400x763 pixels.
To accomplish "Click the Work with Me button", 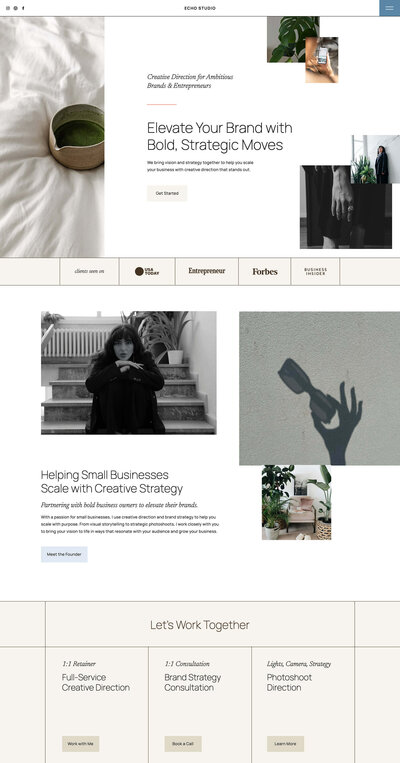I will [80, 744].
